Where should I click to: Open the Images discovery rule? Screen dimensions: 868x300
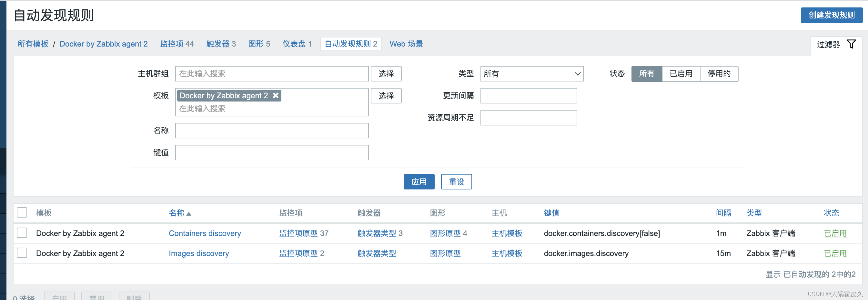[198, 253]
